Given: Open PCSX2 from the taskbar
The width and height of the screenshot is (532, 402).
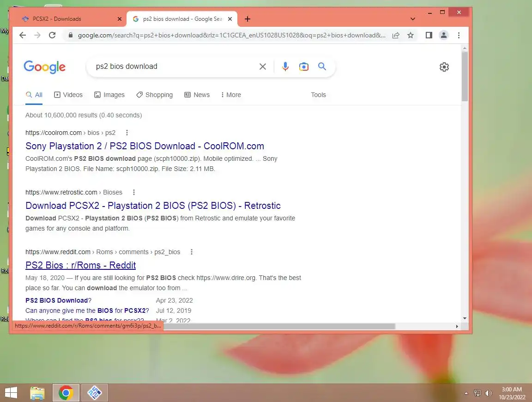Looking at the screenshot, I should [94, 393].
